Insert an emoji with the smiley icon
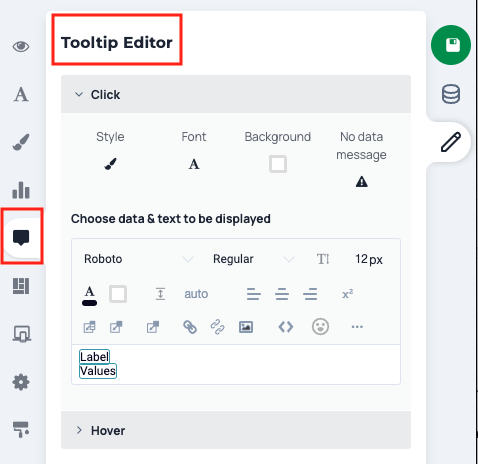Viewport: 478px width, 464px height. click(x=320, y=327)
